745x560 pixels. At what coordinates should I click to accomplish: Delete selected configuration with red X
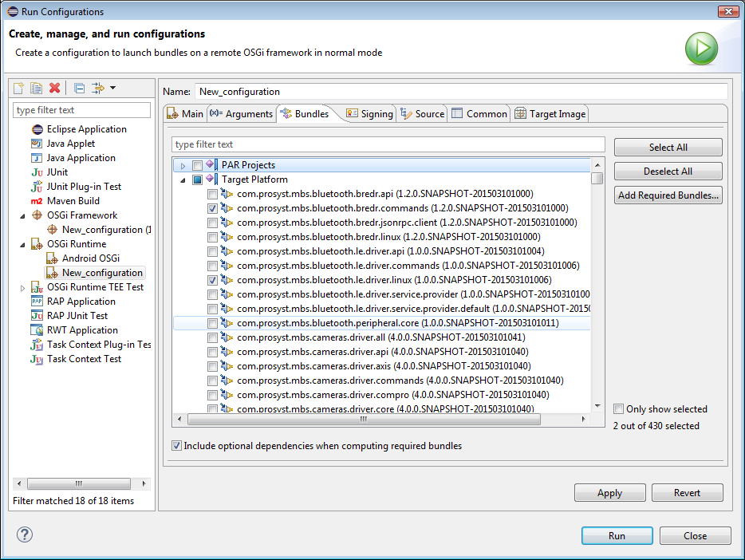54,88
